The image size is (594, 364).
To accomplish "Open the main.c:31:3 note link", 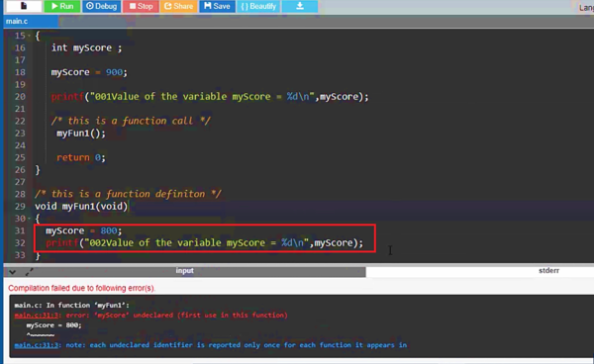I will (x=37, y=345).
